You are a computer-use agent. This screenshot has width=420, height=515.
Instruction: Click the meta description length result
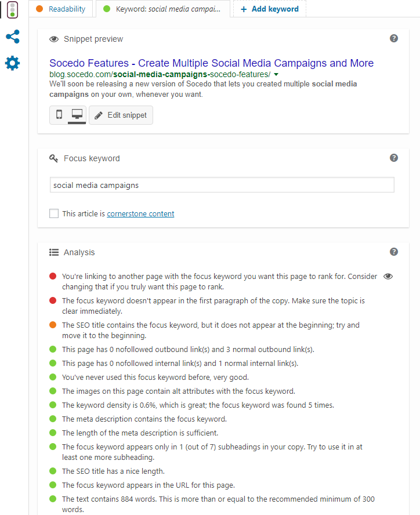coord(140,433)
